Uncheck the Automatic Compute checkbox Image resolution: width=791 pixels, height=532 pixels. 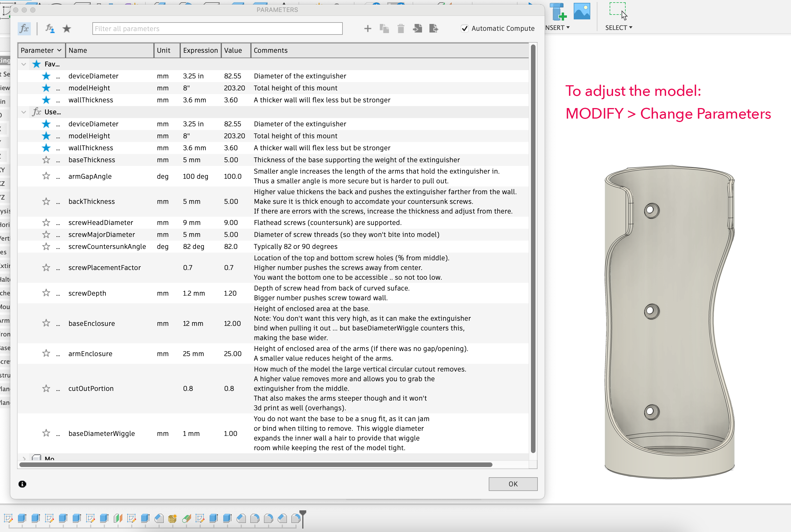(x=465, y=29)
